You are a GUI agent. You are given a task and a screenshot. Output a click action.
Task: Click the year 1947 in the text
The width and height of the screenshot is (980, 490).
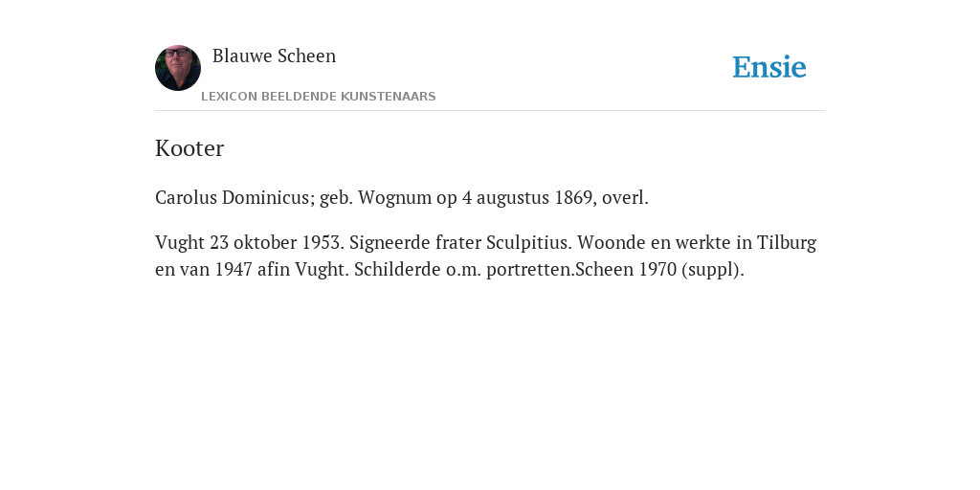click(x=234, y=269)
